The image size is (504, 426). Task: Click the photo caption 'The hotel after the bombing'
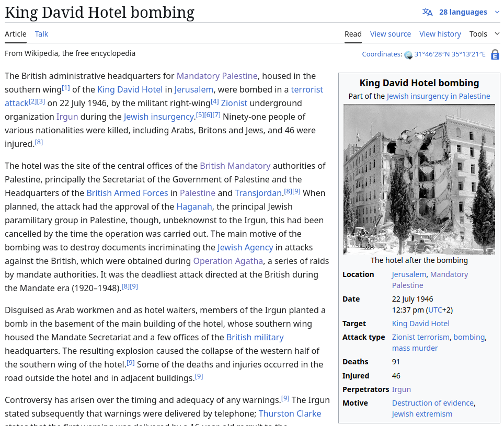click(x=419, y=260)
